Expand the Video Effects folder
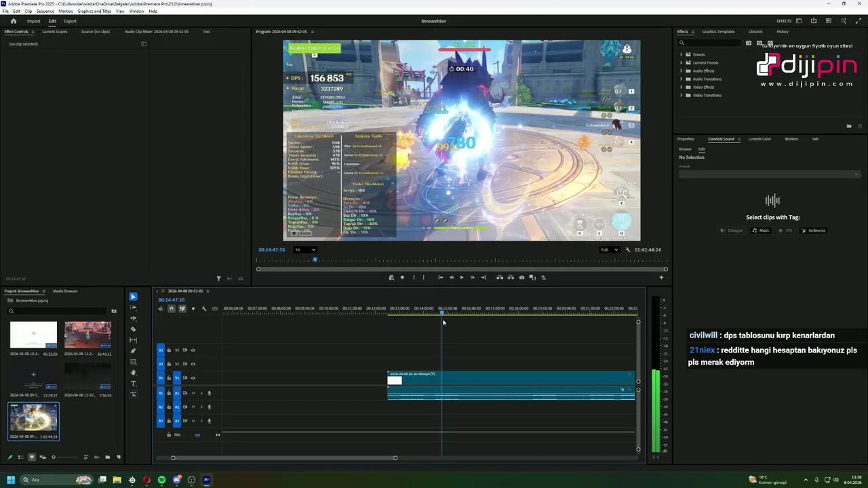 pos(682,87)
